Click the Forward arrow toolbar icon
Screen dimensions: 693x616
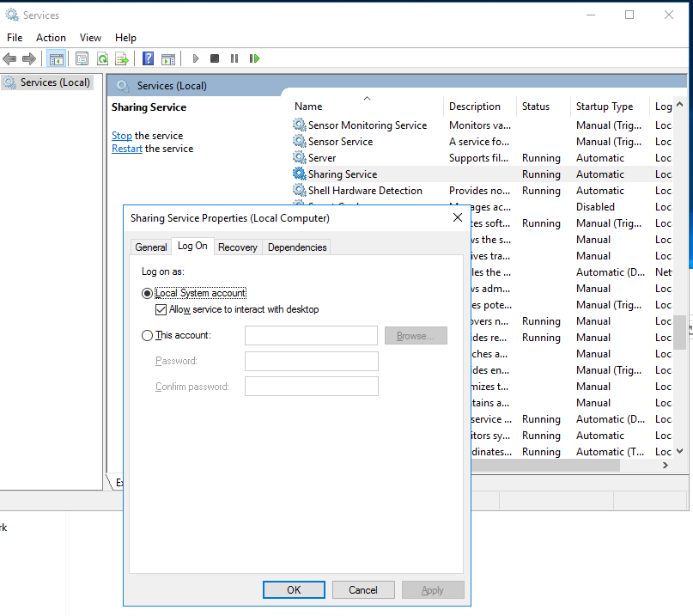click(x=28, y=58)
